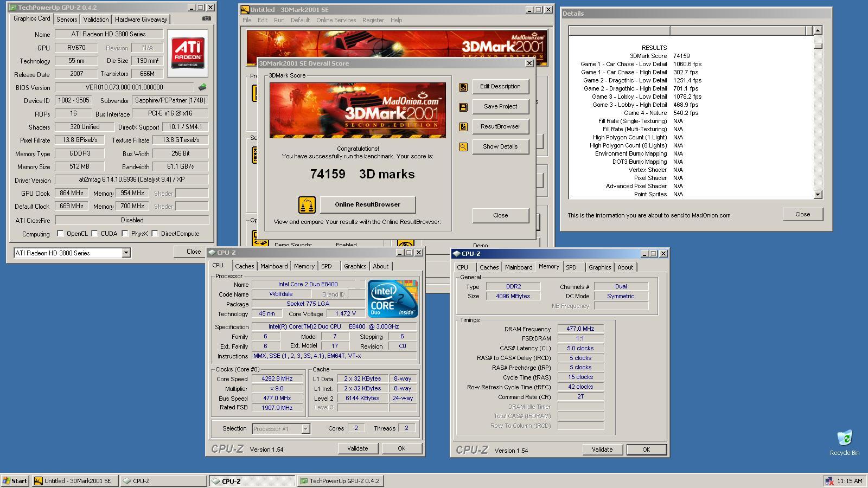This screenshot has height=488, width=868.
Task: Switch to 3DMark2001 SE taskbar item
Action: click(x=75, y=481)
